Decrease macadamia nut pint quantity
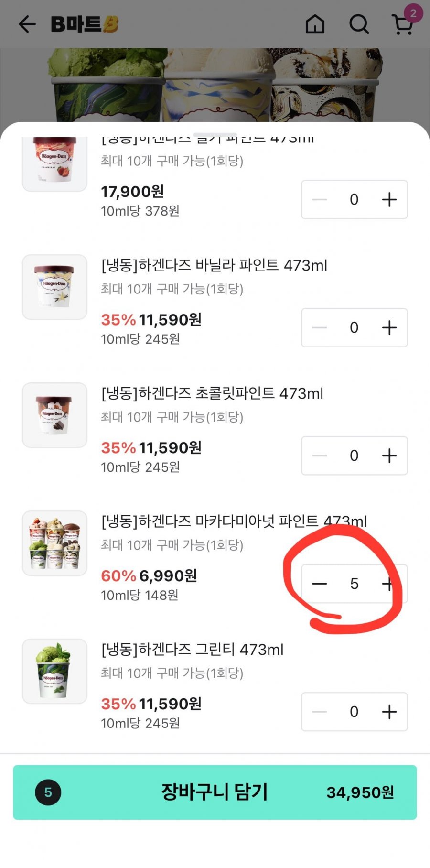The width and height of the screenshot is (430, 868). click(x=319, y=584)
